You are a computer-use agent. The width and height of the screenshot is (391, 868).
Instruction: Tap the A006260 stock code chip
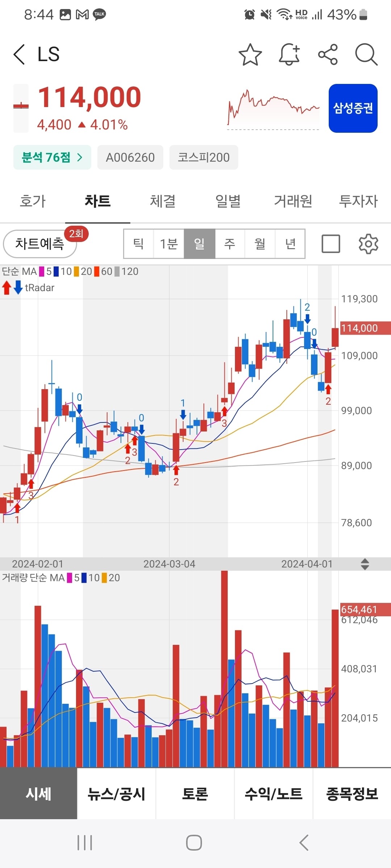tap(130, 157)
